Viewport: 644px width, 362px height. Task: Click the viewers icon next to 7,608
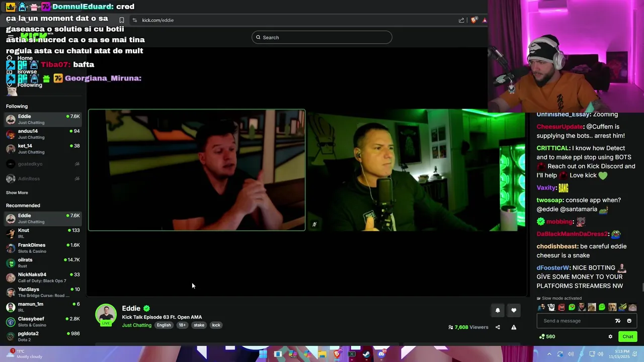[x=451, y=327]
